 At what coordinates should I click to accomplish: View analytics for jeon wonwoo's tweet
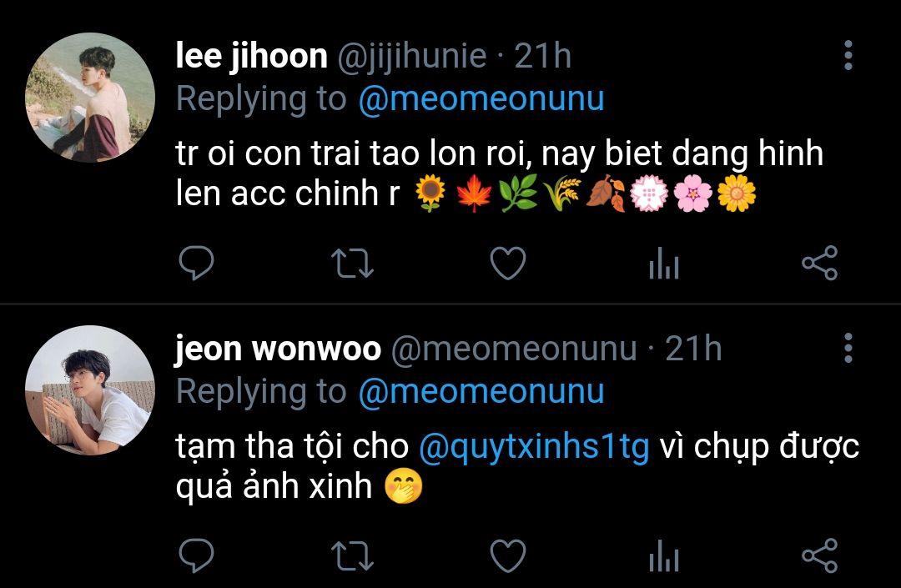[x=664, y=555]
